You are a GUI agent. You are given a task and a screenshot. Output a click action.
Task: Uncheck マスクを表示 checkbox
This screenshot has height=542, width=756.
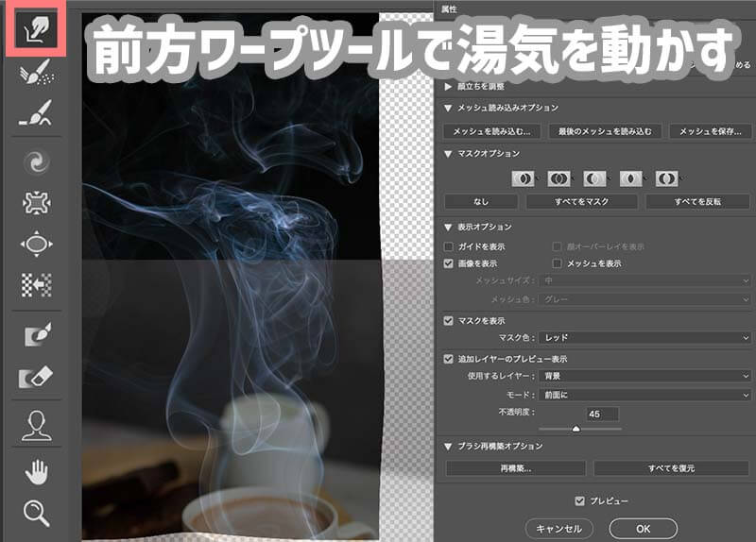pos(448,321)
